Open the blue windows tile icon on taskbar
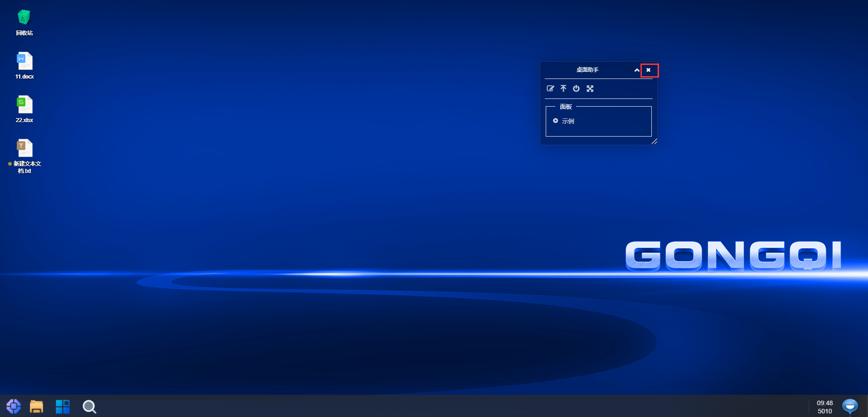The image size is (868, 417). (x=63, y=407)
